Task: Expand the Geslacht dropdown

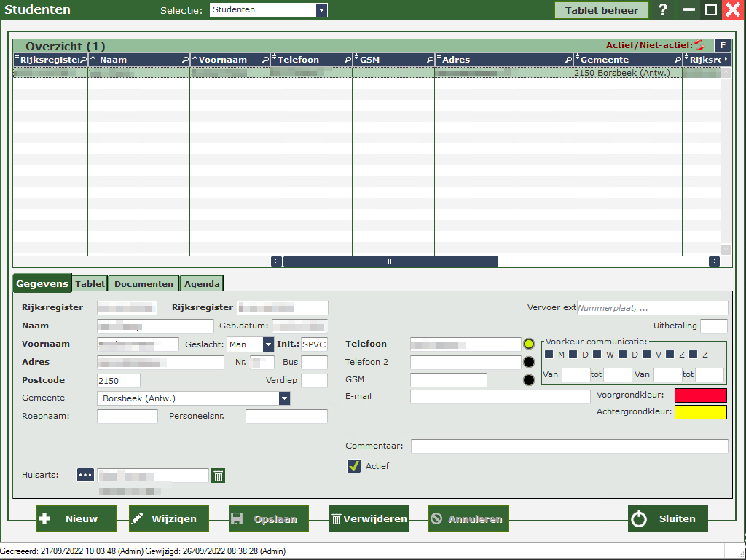Action: (x=268, y=344)
